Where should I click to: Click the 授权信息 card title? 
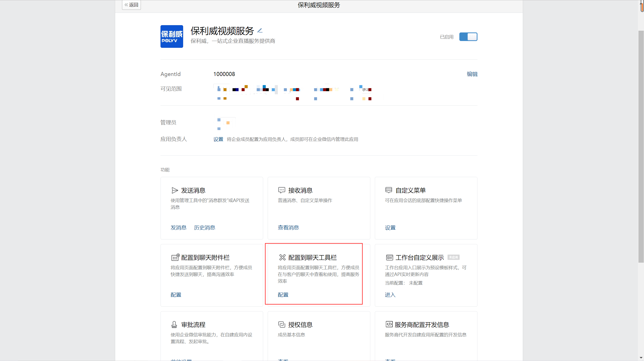click(x=300, y=325)
